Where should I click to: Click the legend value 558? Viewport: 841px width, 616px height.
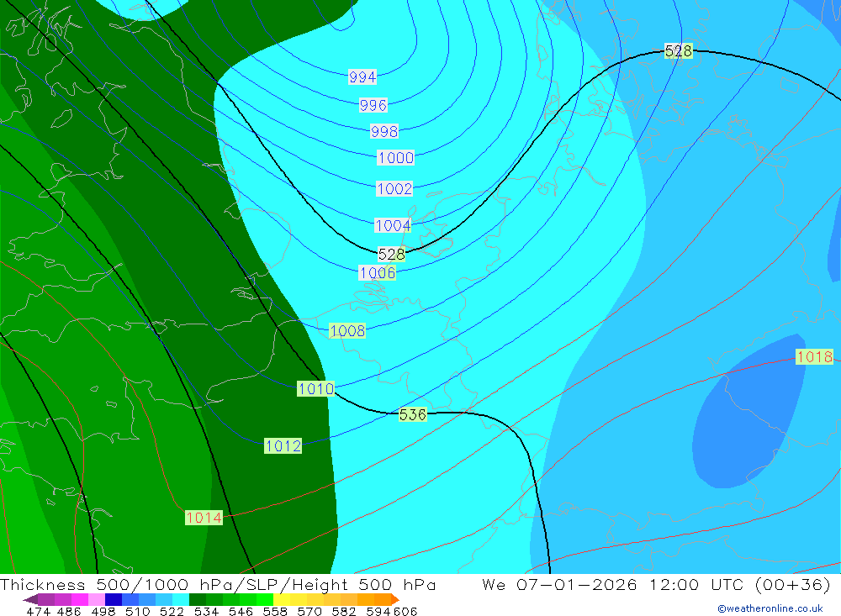tap(275, 611)
